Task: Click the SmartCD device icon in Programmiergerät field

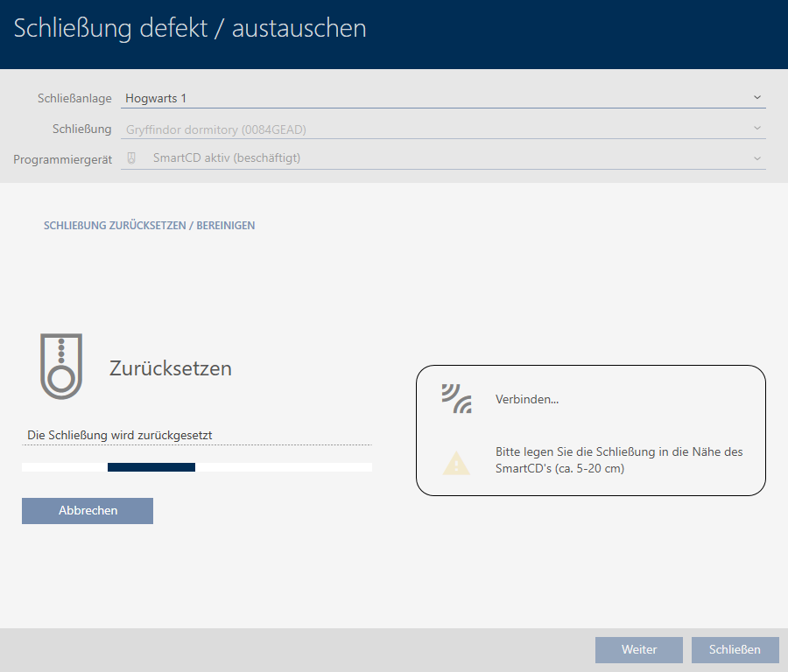Action: [x=132, y=158]
